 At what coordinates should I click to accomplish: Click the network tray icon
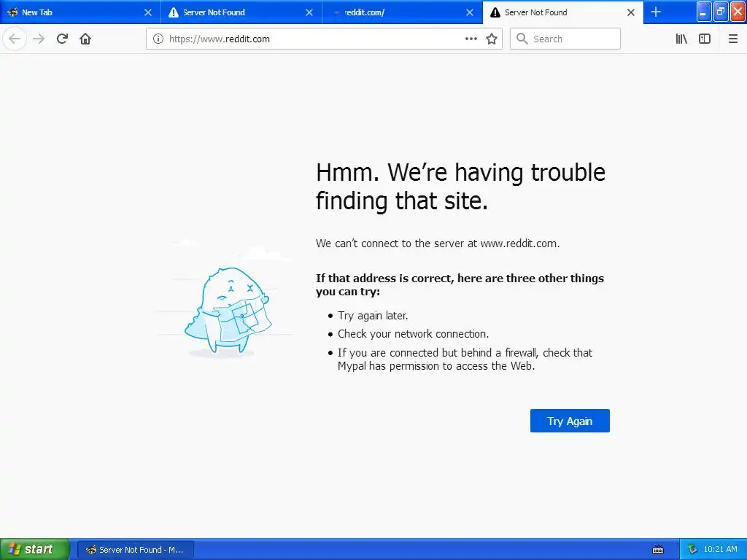692,550
